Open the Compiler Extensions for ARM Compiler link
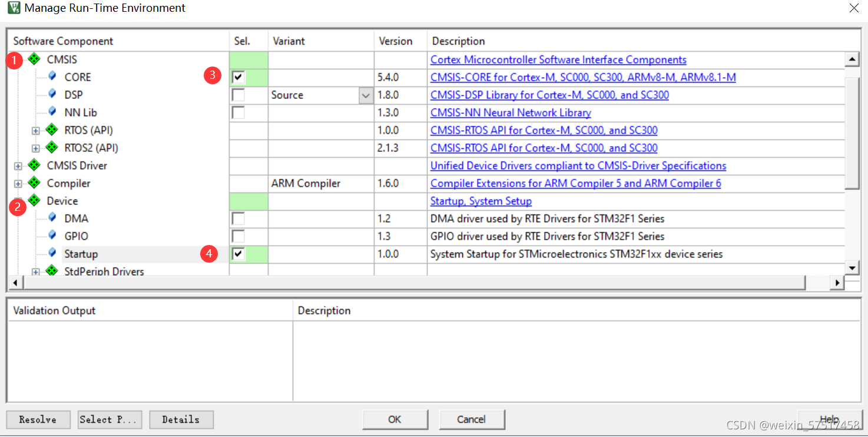868x437 pixels. [x=576, y=183]
